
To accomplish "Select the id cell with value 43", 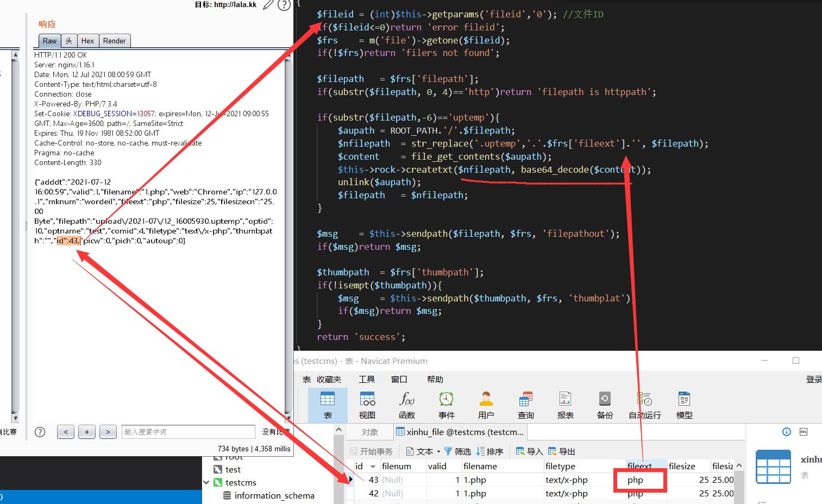I will tap(367, 480).
